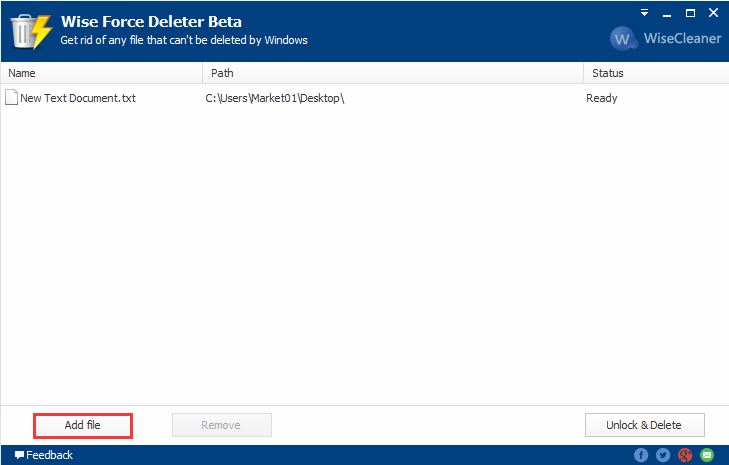This screenshot has height=465, width=729.
Task: Click the greyed Remove button
Action: (221, 425)
